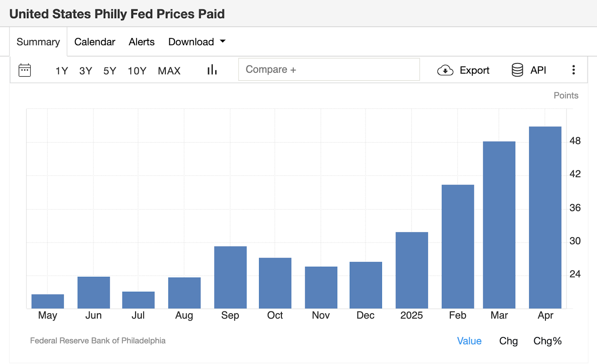Switch to the Summary tab
The width and height of the screenshot is (597, 364).
(x=38, y=42)
